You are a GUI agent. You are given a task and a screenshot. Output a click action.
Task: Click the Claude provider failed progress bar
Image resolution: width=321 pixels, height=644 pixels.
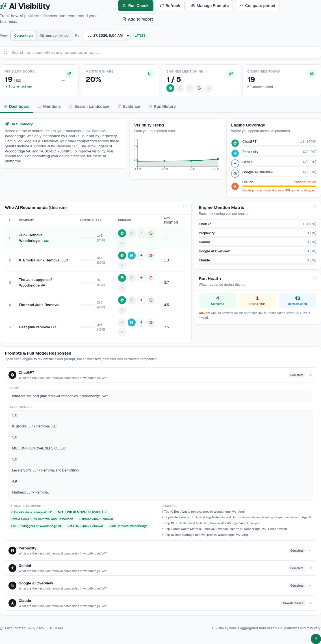[x=279, y=186]
